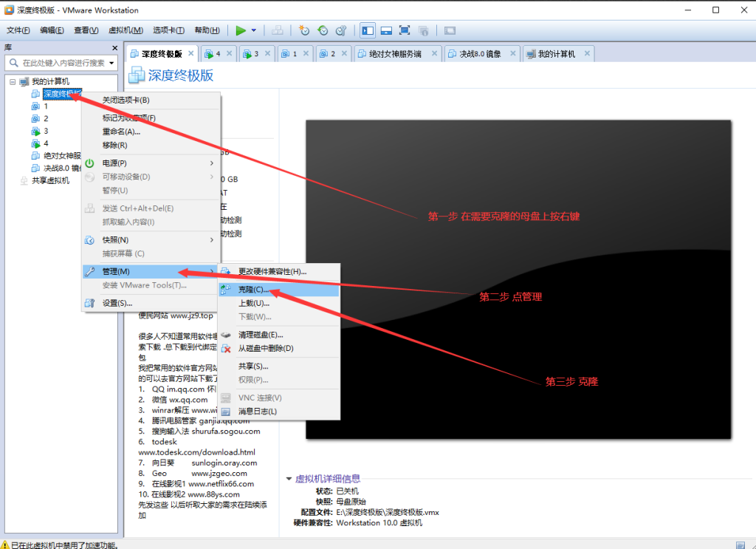Choose 重命名(A)... in context menu

(151, 132)
